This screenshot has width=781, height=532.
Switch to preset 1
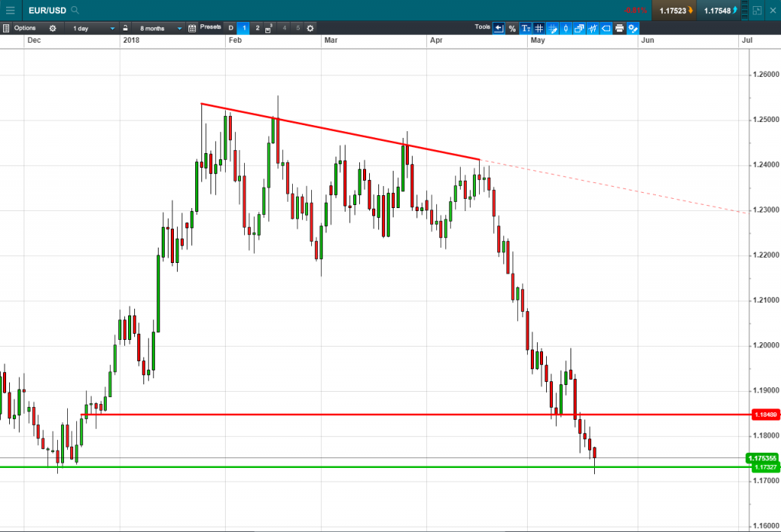point(244,28)
